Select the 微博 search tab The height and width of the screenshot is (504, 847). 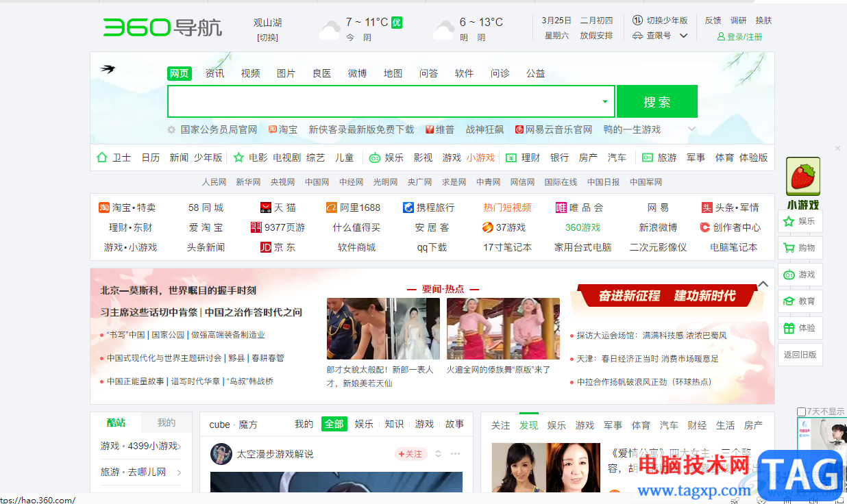[358, 73]
